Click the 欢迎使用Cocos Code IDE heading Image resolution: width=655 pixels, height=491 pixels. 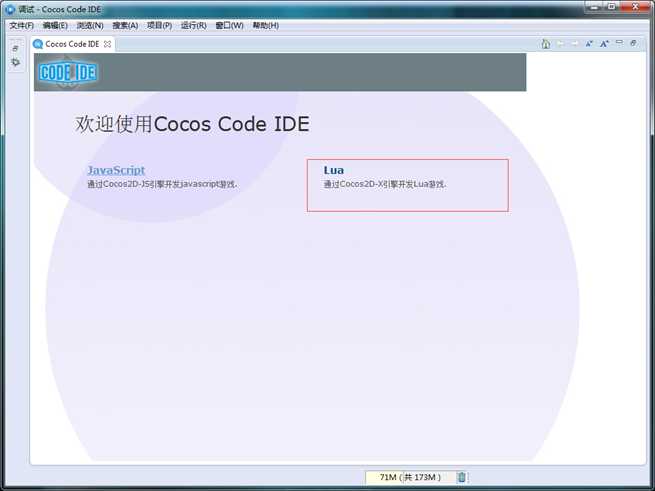(x=192, y=124)
